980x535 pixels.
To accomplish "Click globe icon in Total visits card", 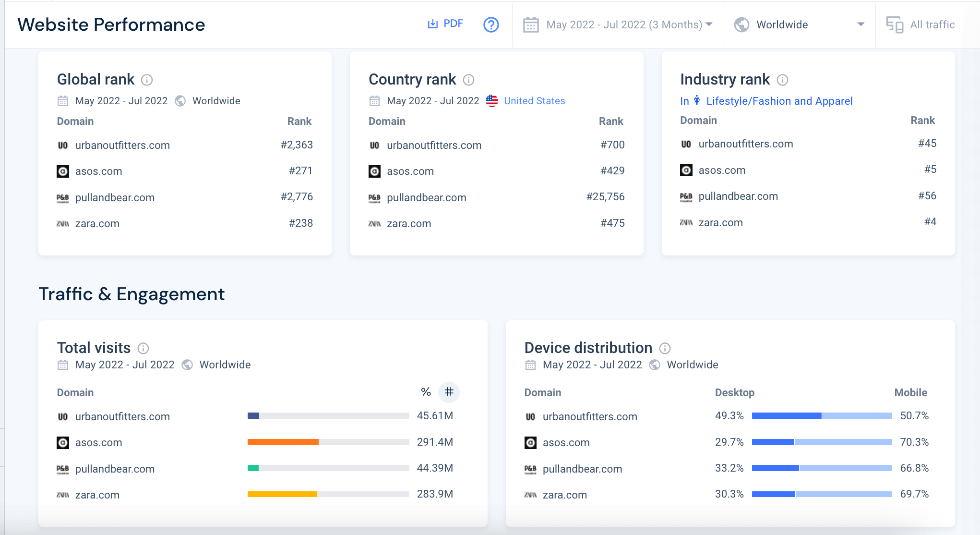I will pos(187,365).
